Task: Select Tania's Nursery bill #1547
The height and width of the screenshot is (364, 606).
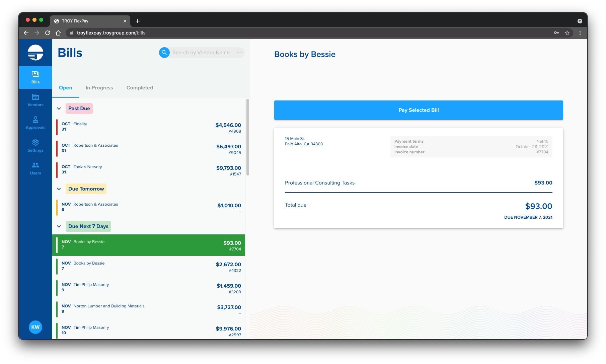Action: (x=149, y=170)
